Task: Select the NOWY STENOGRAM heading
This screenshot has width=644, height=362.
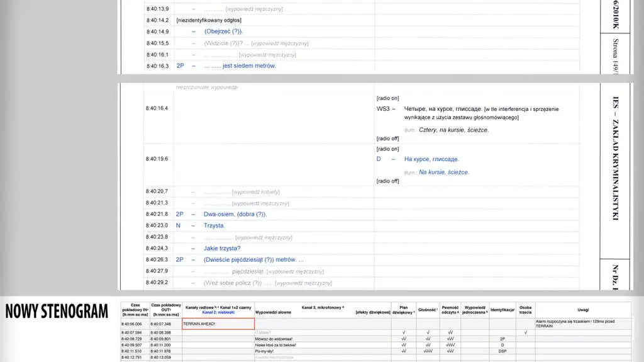Action: point(57,312)
